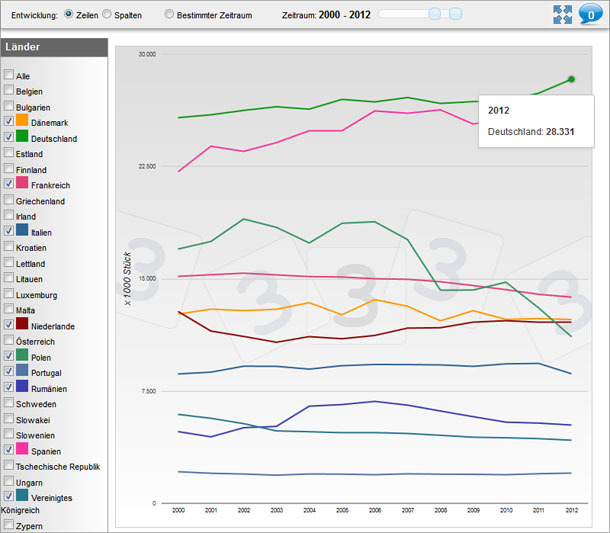
Task: Click the green 2012 Deutschland data point
Action: 571,79
